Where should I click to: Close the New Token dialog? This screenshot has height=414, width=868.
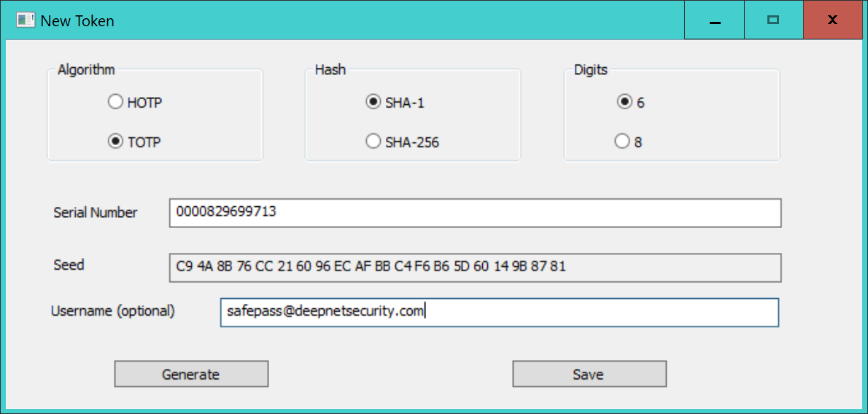click(833, 20)
